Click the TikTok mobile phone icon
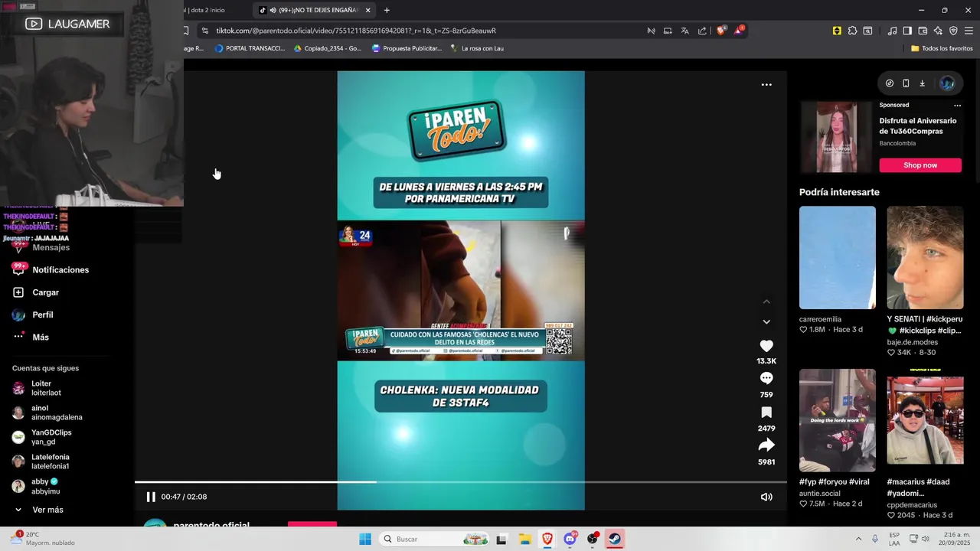Viewport: 980px width, 551px height. [x=906, y=83]
